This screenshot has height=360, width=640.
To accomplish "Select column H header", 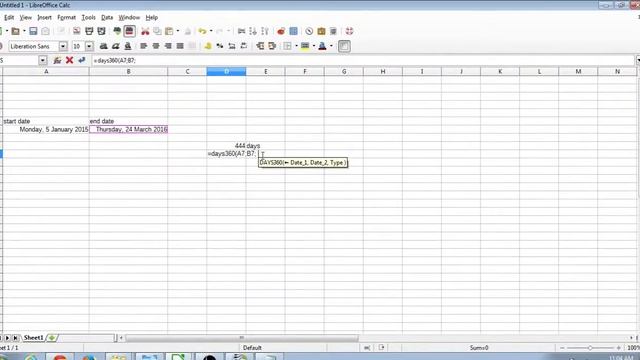I will pyautogui.click(x=383, y=71).
